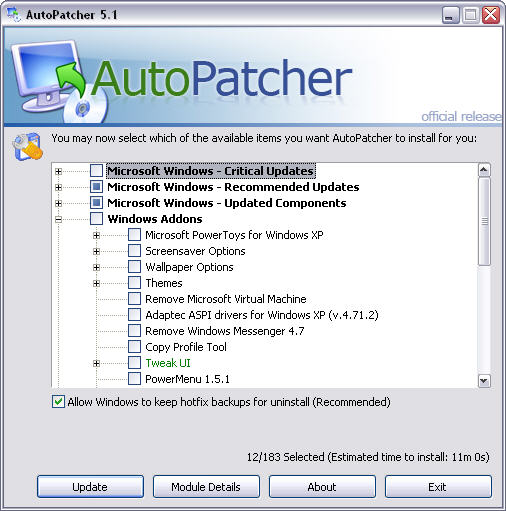506x511 pixels.
Task: Expand the Screensaver Options node
Action: tap(96, 251)
